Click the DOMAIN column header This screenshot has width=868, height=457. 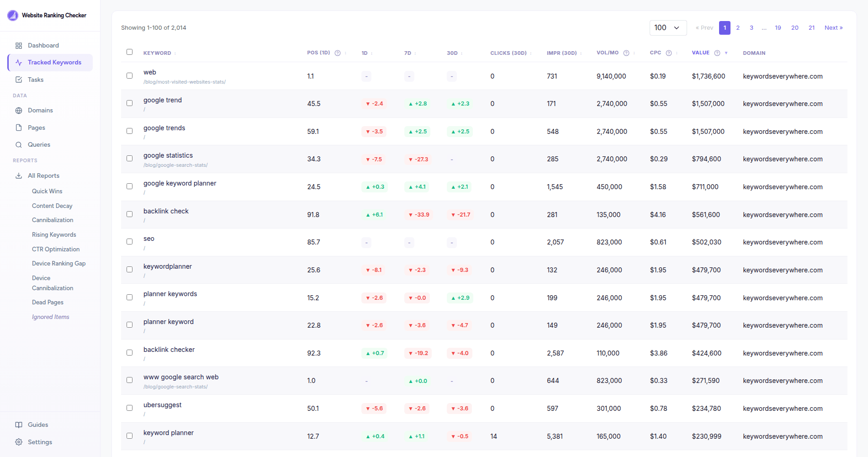click(x=754, y=53)
